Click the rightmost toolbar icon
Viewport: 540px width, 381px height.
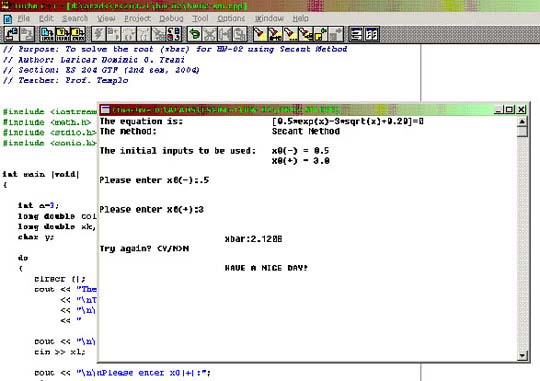(x=372, y=34)
